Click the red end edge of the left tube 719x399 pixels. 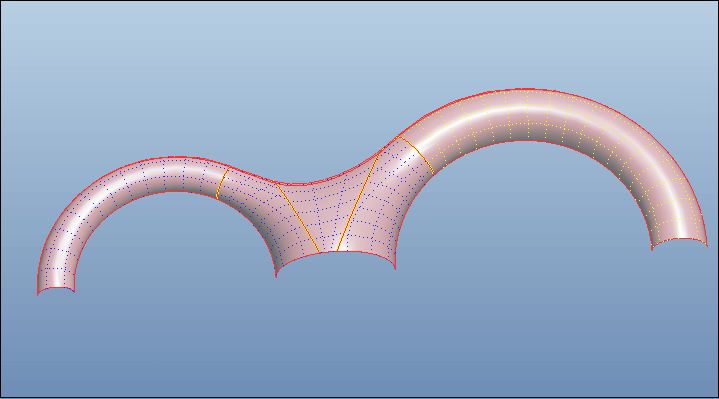click(x=55, y=288)
